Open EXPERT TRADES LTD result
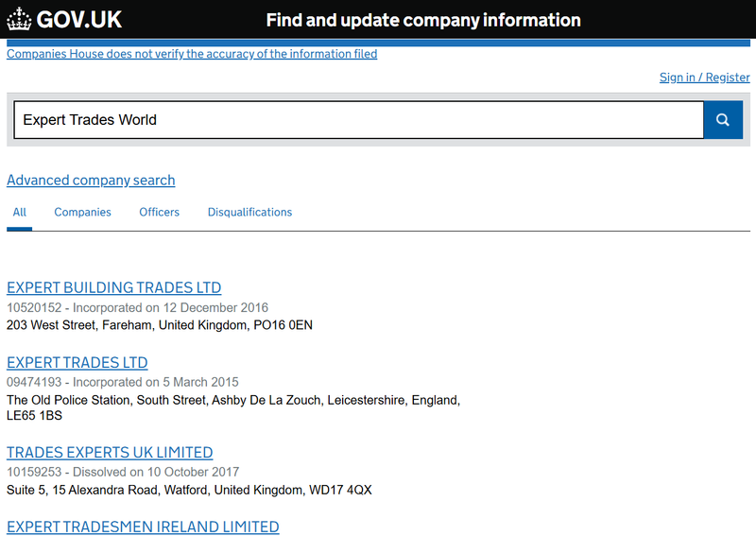 77,362
